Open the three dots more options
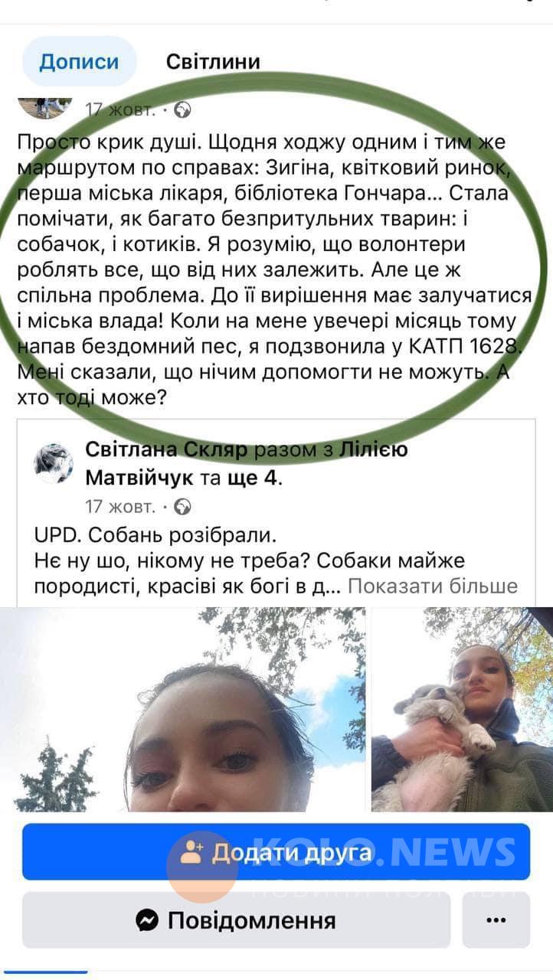 pyautogui.click(x=496, y=920)
